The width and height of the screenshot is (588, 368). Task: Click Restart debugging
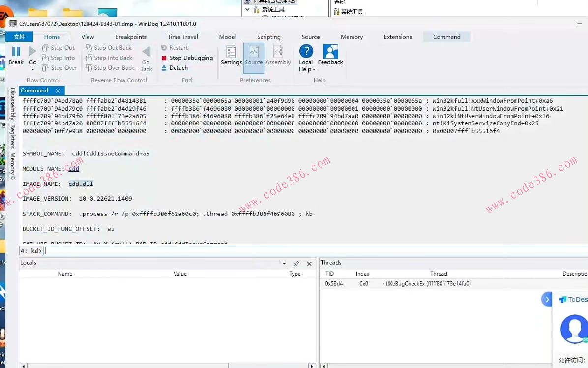175,48
